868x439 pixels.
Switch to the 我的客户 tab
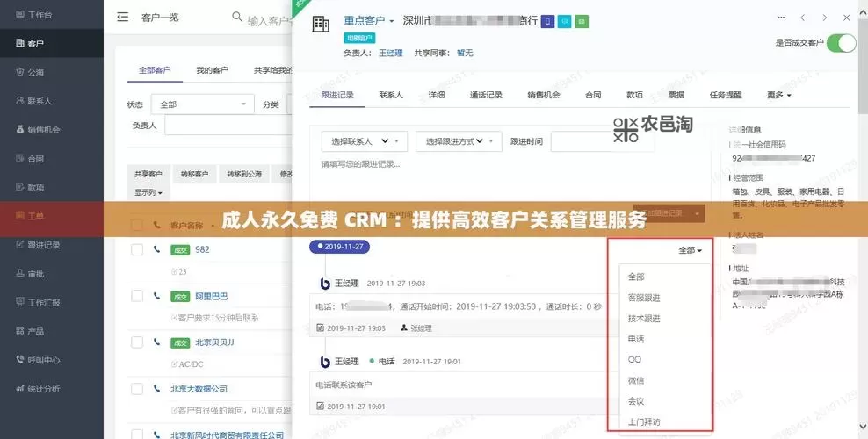[212, 70]
